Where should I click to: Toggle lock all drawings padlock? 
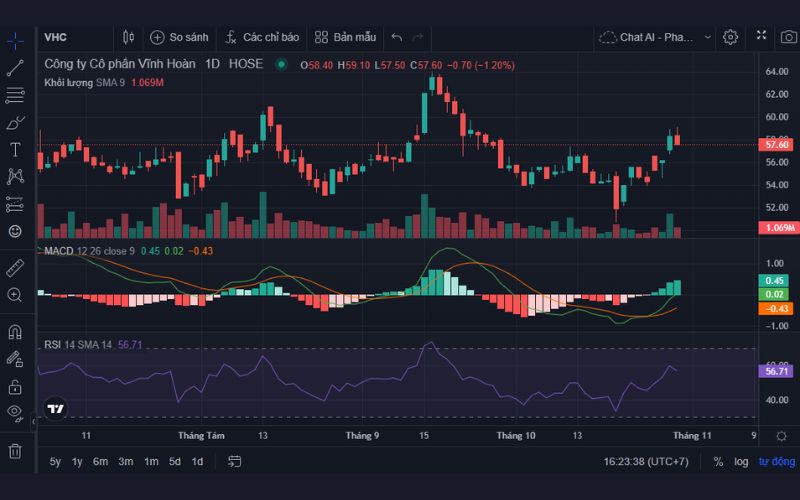point(15,386)
